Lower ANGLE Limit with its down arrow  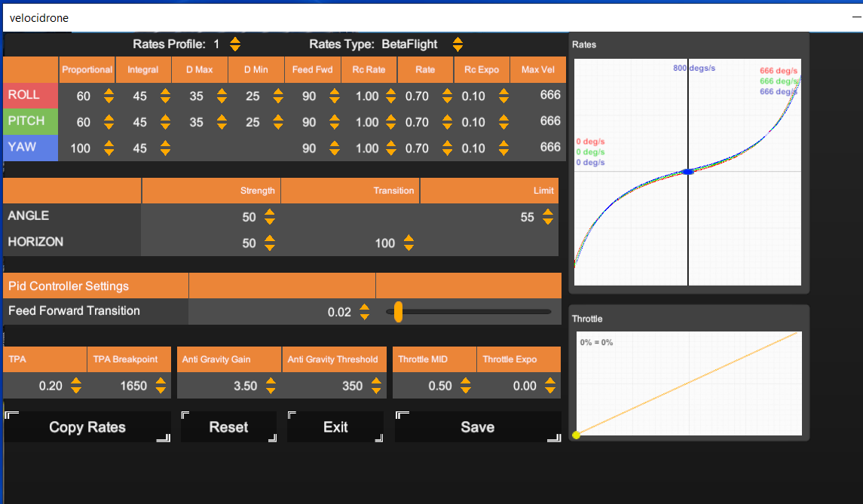point(548,221)
